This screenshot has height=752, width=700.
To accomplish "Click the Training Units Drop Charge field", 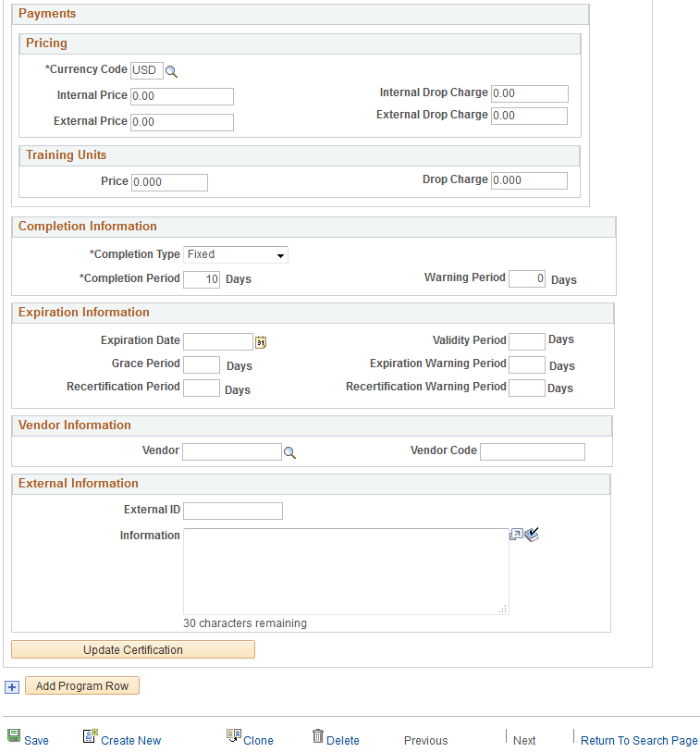I will [x=529, y=180].
